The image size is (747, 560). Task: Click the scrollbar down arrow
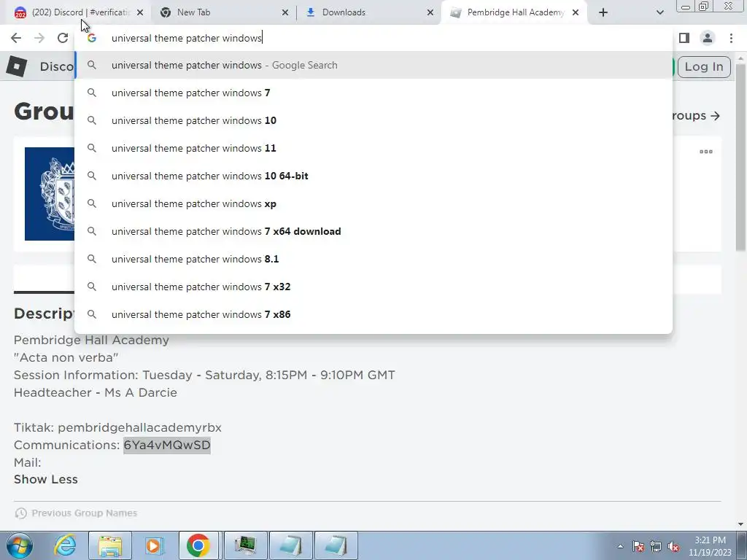pyautogui.click(x=740, y=524)
